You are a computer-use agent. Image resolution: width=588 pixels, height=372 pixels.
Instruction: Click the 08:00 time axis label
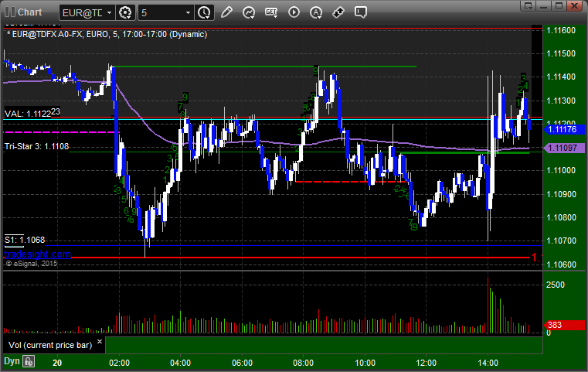(303, 363)
